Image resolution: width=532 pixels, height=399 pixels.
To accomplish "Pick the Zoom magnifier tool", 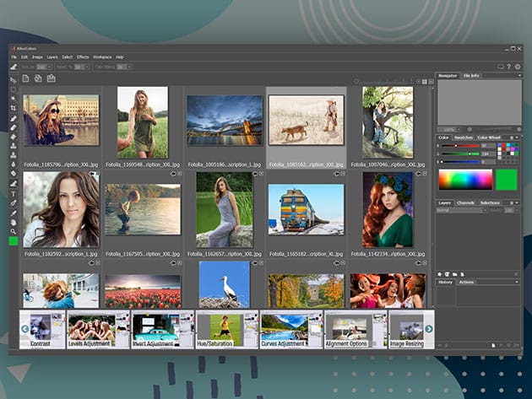I will [14, 230].
